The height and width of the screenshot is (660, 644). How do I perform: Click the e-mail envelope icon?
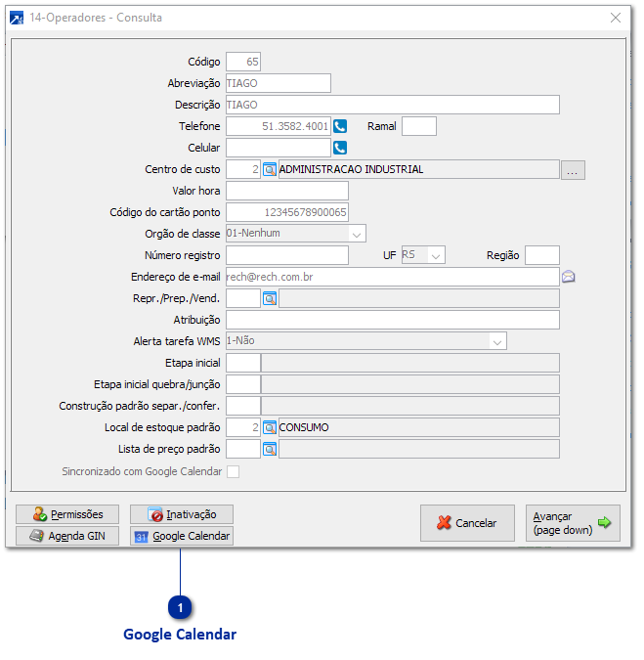point(569,277)
